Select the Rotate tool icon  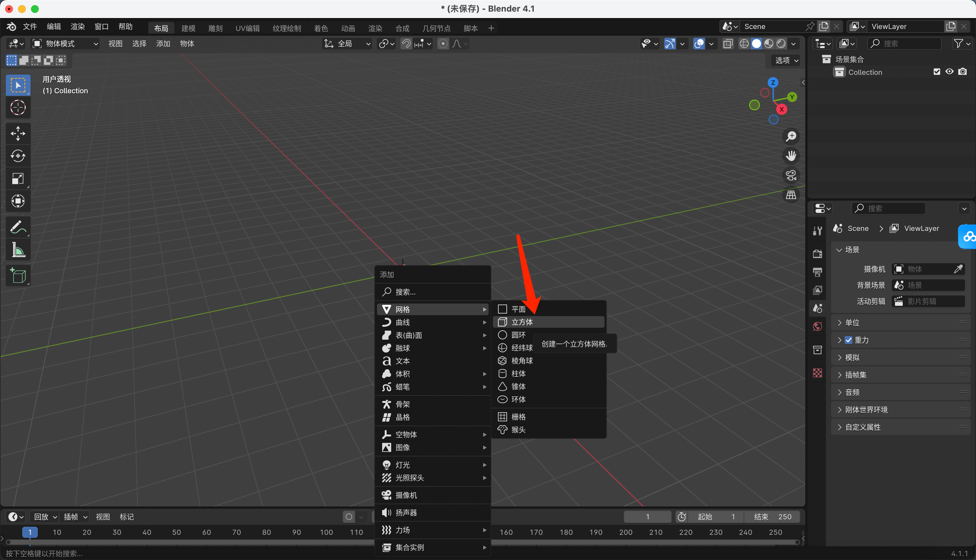pyautogui.click(x=18, y=156)
